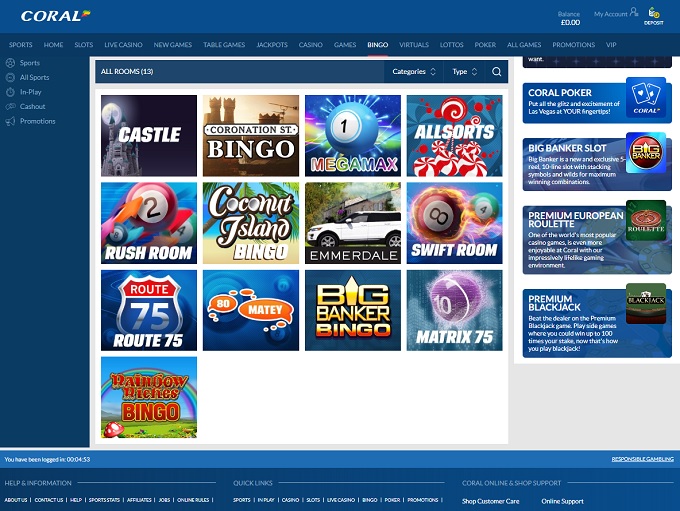The height and width of the screenshot is (511, 680).
Task: Open Coronation St. Bingo room
Action: click(x=251, y=136)
